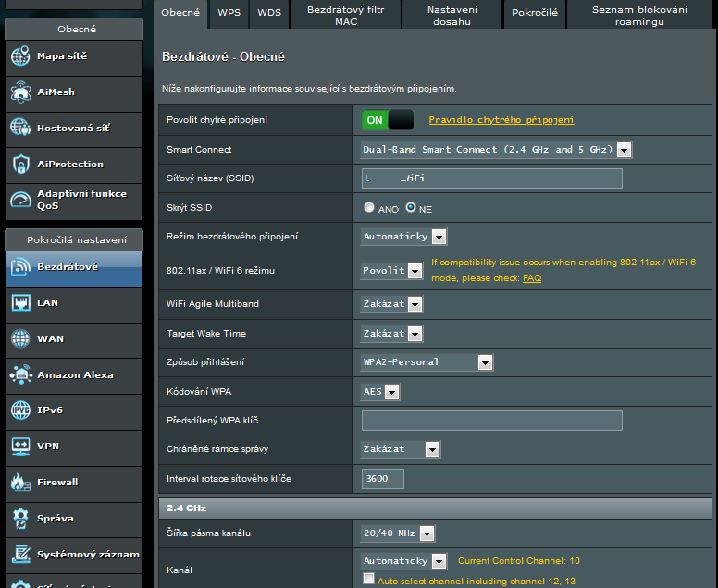
Task: Open the Pravidlo chytrého připojení link
Action: 501,120
